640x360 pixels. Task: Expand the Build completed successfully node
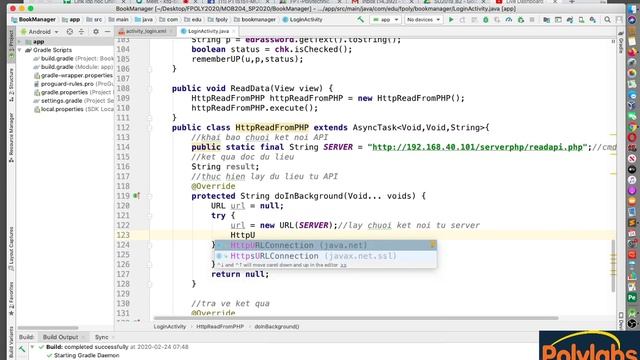pyautogui.click(x=32, y=347)
